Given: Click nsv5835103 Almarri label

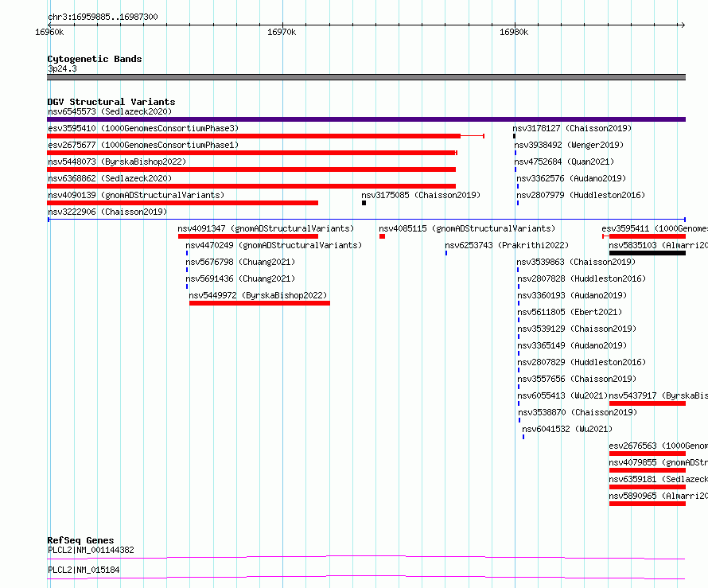Looking at the screenshot, I should pos(659,245).
